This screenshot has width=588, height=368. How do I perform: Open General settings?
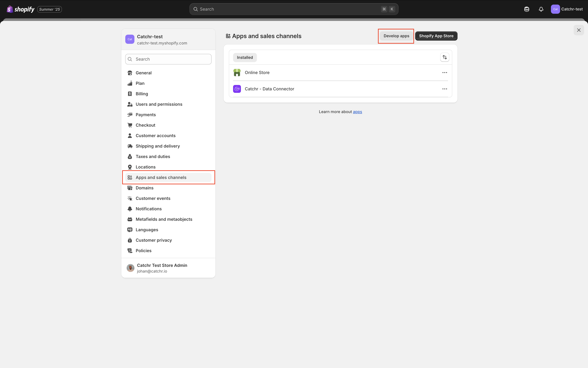point(168,73)
